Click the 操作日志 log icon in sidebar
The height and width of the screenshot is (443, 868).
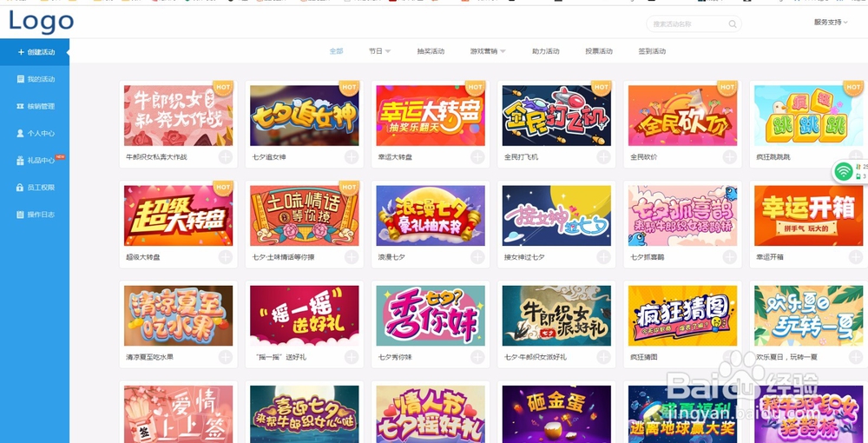[x=21, y=215]
